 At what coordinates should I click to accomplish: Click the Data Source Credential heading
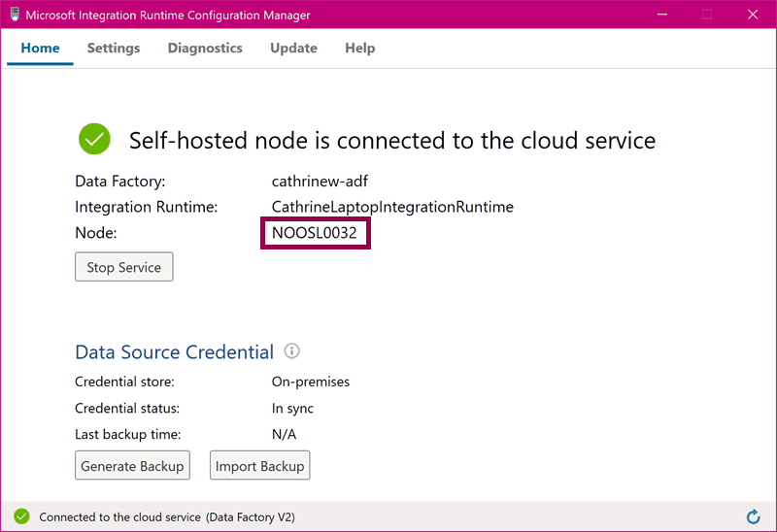(174, 351)
